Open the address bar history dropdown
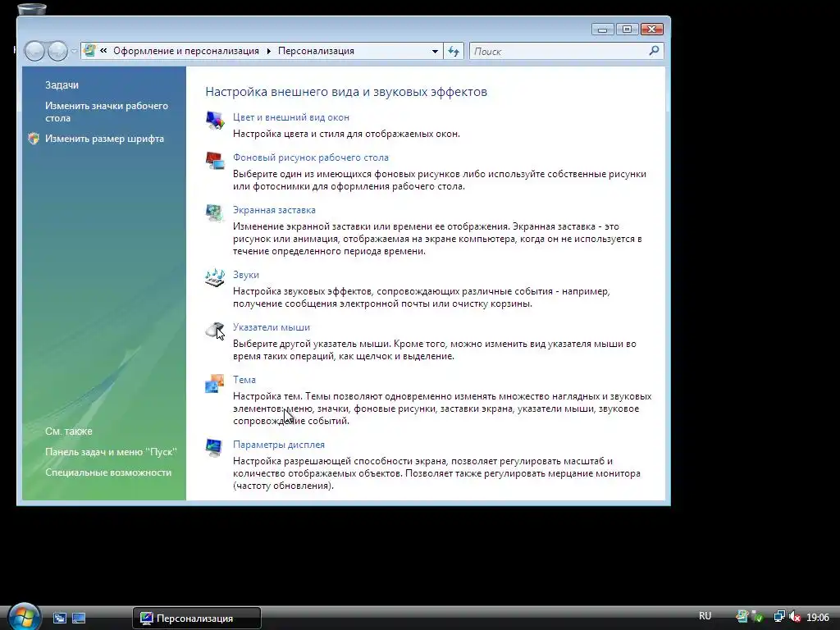 pyautogui.click(x=435, y=52)
